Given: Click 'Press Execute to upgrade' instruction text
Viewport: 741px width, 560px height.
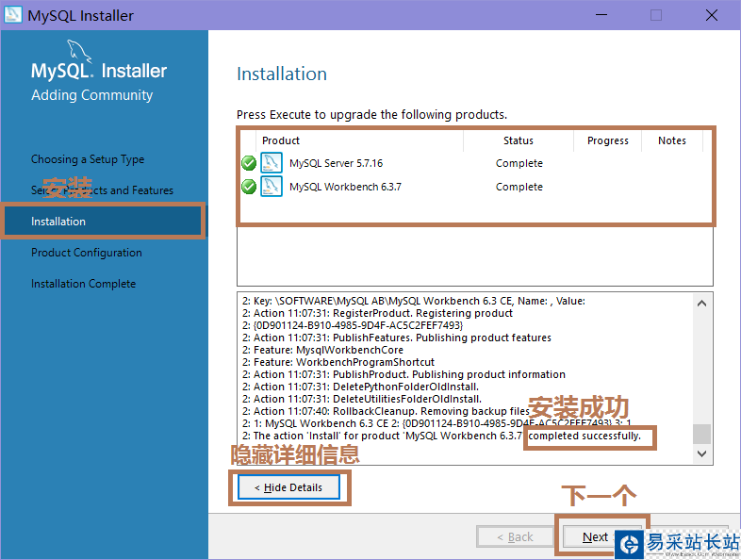Looking at the screenshot, I should point(371,114).
